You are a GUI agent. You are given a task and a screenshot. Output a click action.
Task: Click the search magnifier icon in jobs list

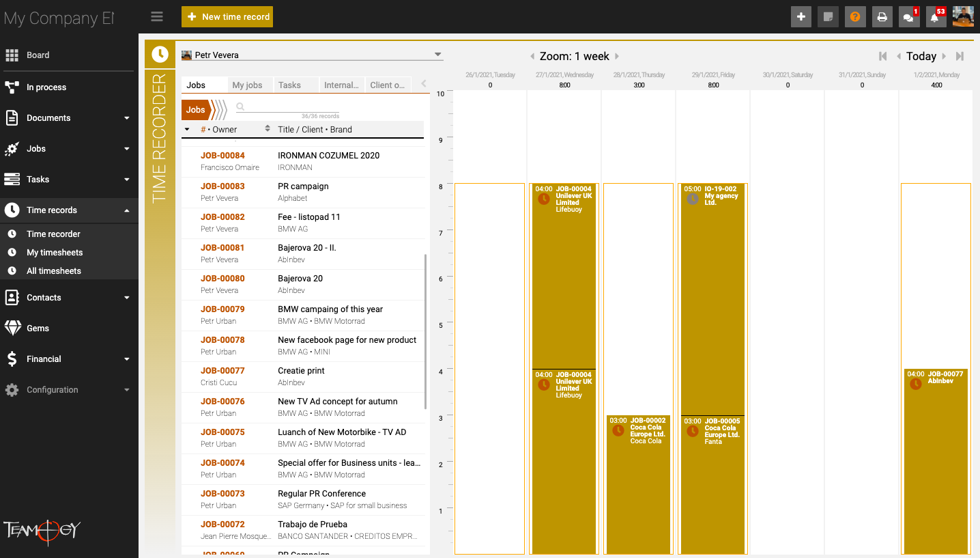[240, 107]
